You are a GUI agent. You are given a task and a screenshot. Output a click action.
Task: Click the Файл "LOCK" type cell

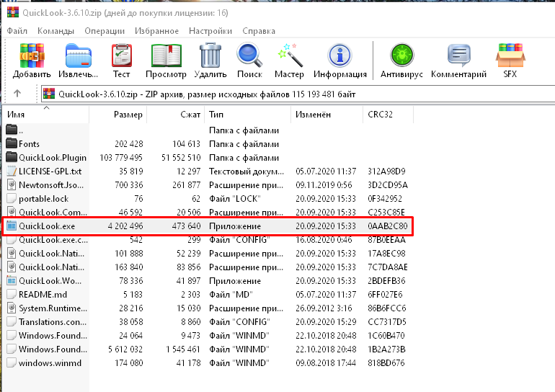point(235,198)
